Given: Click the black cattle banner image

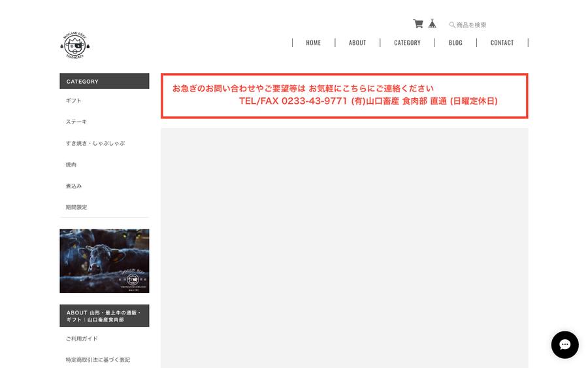Looking at the screenshot, I should [x=105, y=261].
